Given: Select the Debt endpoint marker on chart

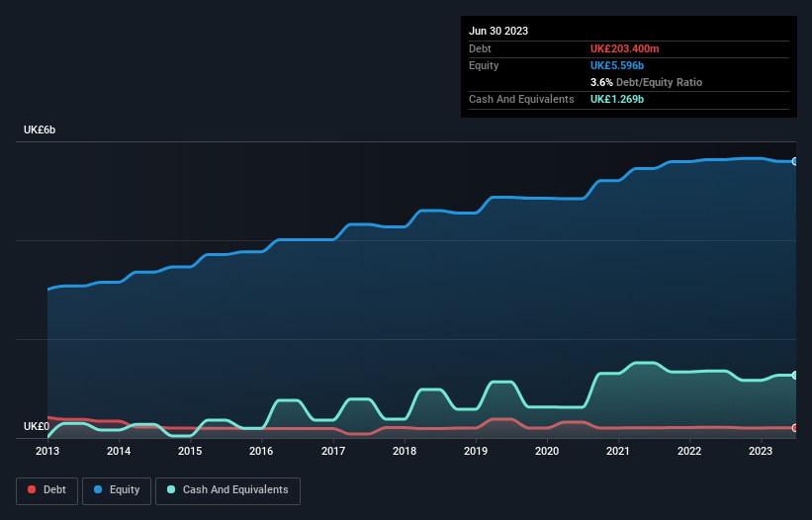Looking at the screenshot, I should pos(795,428).
